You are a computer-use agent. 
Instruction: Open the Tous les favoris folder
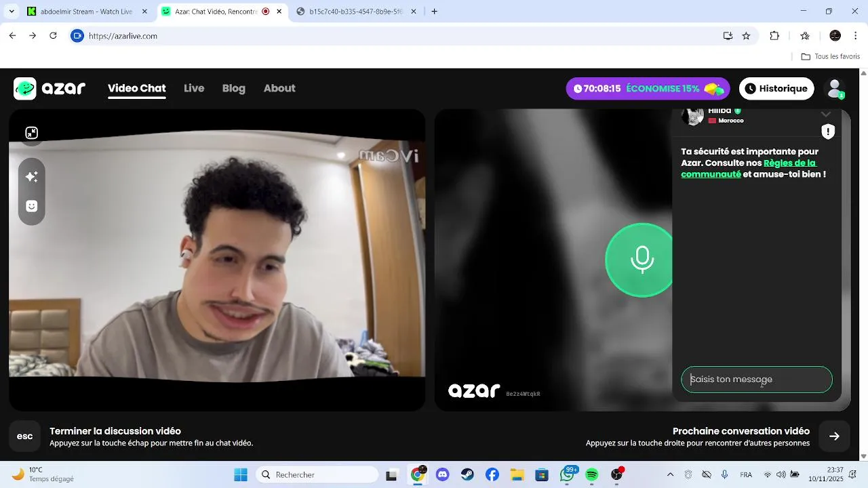click(830, 57)
